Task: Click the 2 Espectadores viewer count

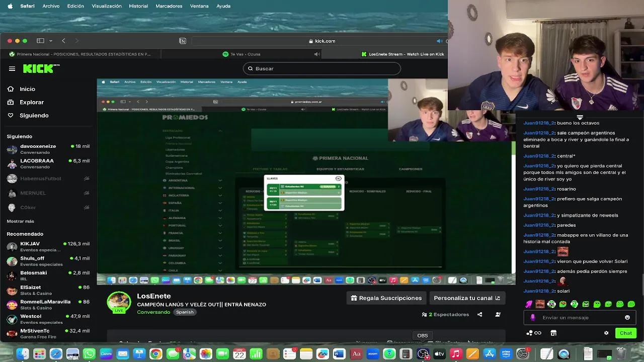Action: tap(445, 314)
